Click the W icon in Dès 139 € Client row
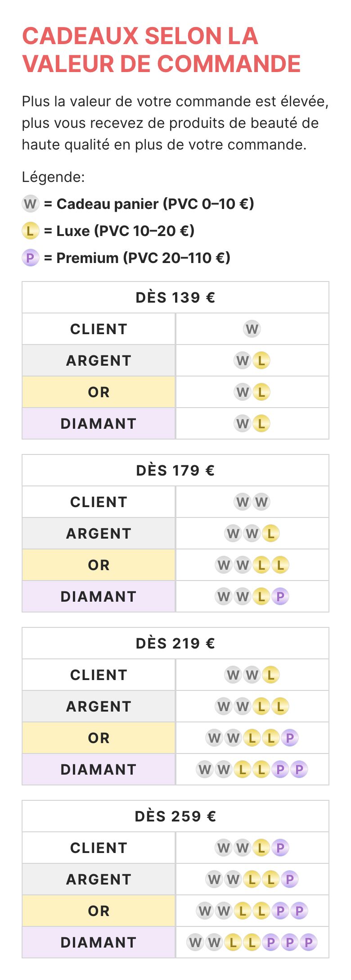The image size is (351, 980). [252, 329]
